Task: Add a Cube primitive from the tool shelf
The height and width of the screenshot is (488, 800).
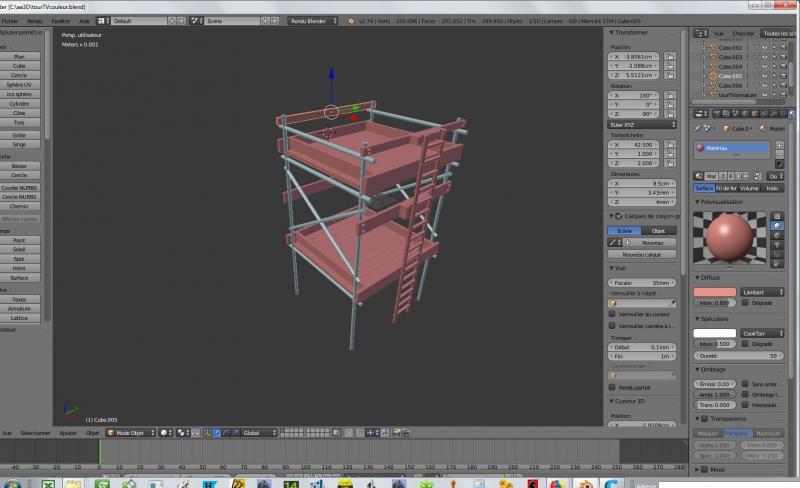Action: [19, 65]
